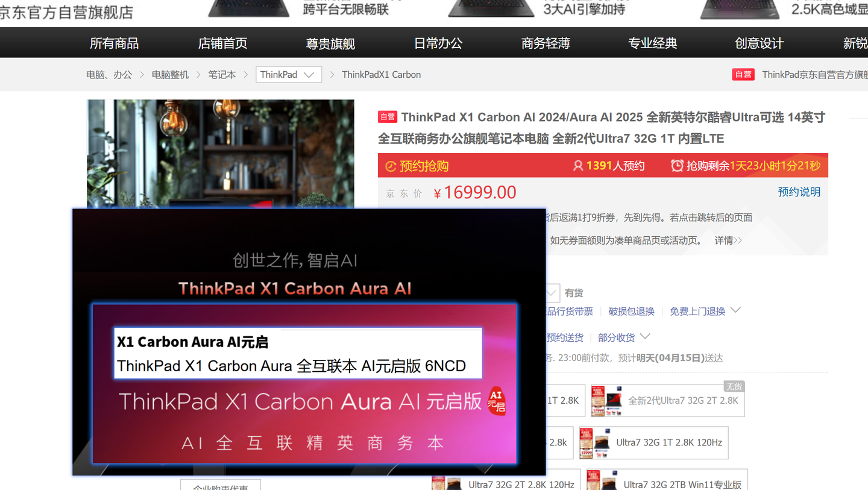This screenshot has height=490, width=868.
Task: Click the 京东官方自营旗舰店 store header text
Action: (66, 12)
